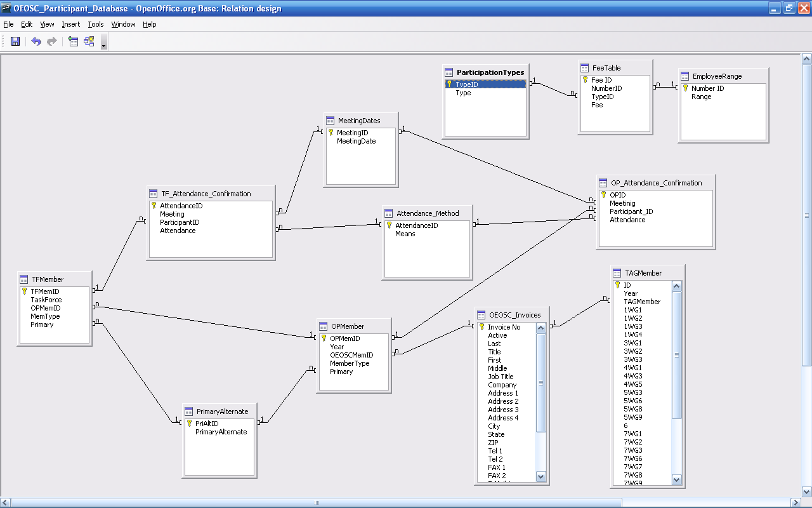This screenshot has width=812, height=508.
Task: Click the main horizontal scrollbar thumb
Action: click(x=317, y=502)
